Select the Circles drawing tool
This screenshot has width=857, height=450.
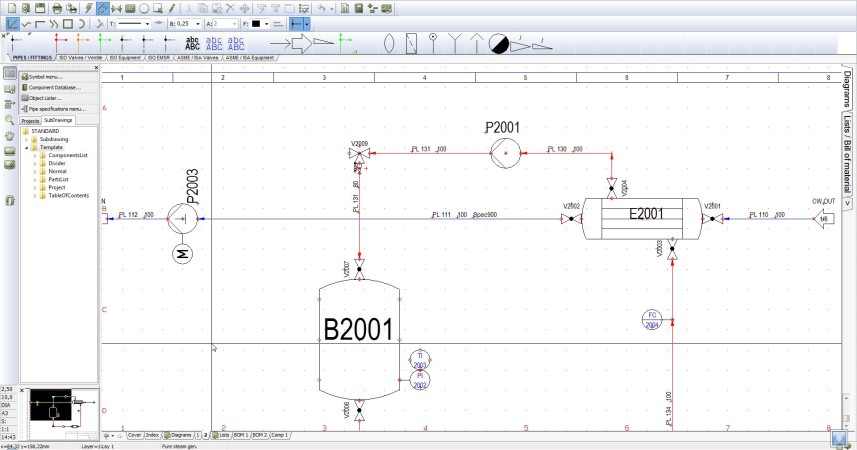point(144,8)
